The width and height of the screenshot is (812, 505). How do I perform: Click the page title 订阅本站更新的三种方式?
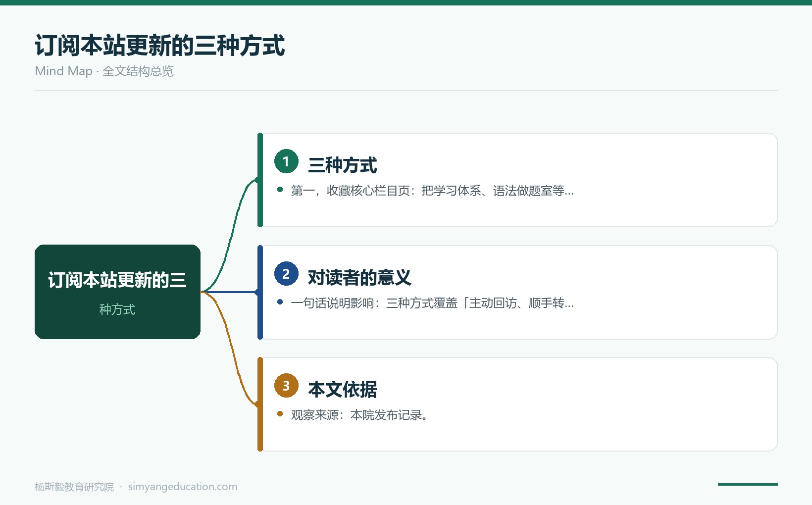click(160, 46)
